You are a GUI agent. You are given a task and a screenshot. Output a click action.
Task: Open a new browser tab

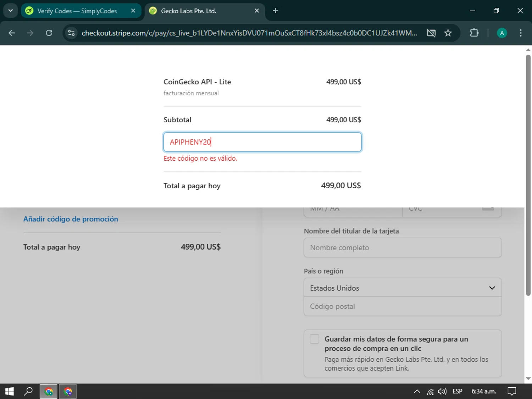(275, 11)
